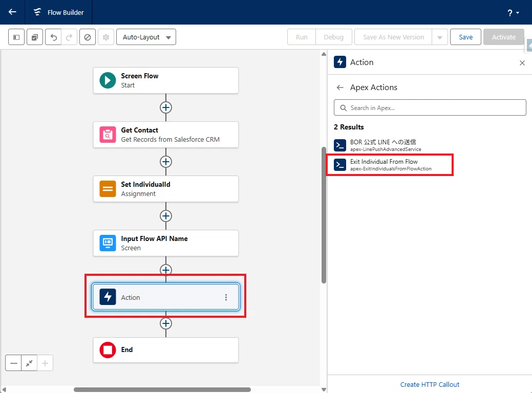Viewport: 532px width, 393px height.
Task: Undo the last change
Action: [53, 37]
